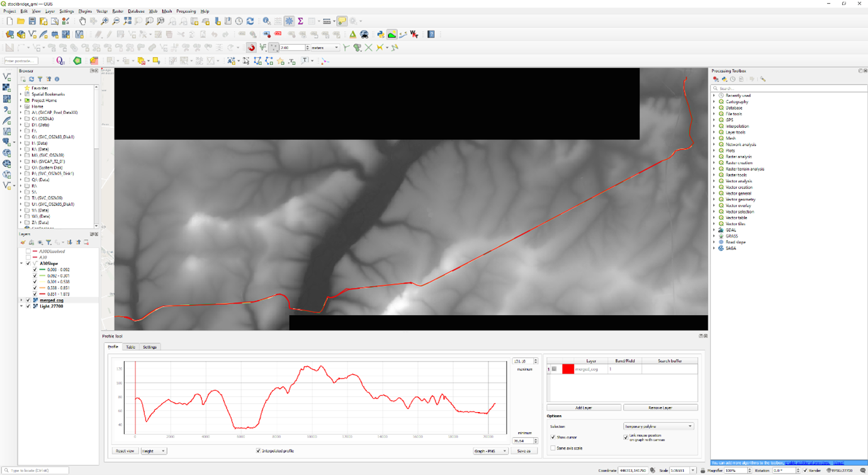Screen dimensions: 868x475
Task: Expand Raster terrain analysis in Processing Toolbox
Action: click(x=714, y=169)
